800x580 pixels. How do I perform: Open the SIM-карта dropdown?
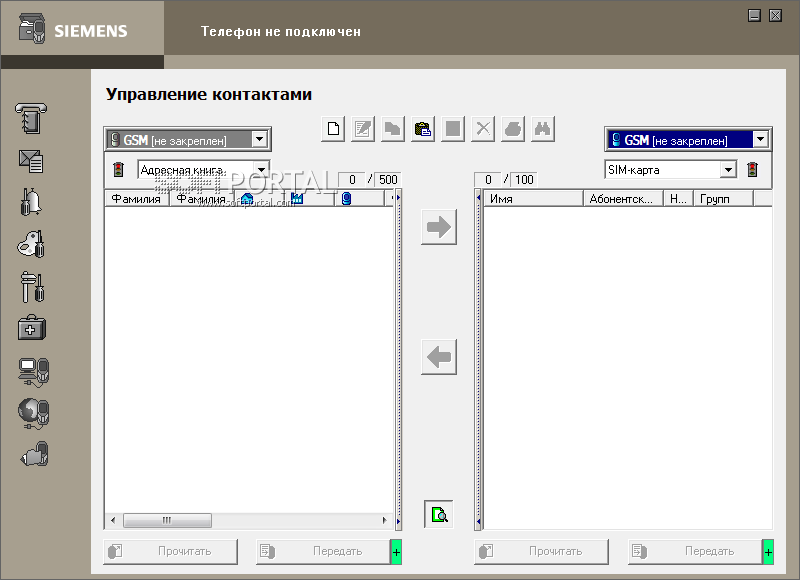[x=729, y=169]
